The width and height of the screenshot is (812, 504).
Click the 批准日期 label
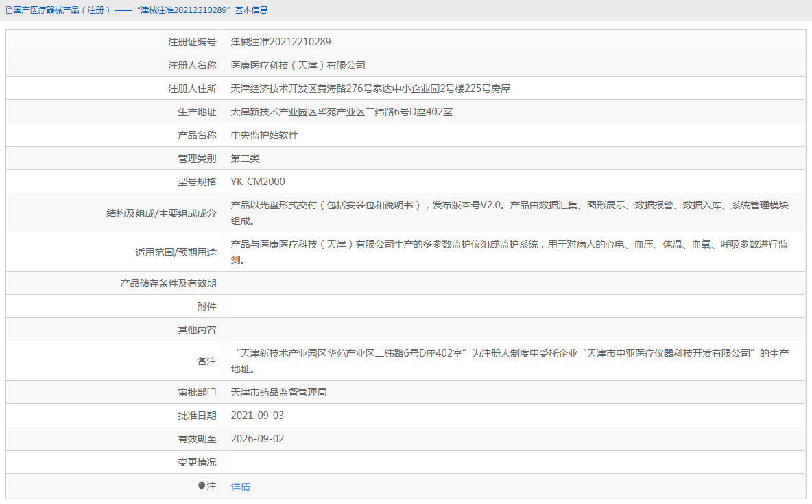tap(197, 416)
